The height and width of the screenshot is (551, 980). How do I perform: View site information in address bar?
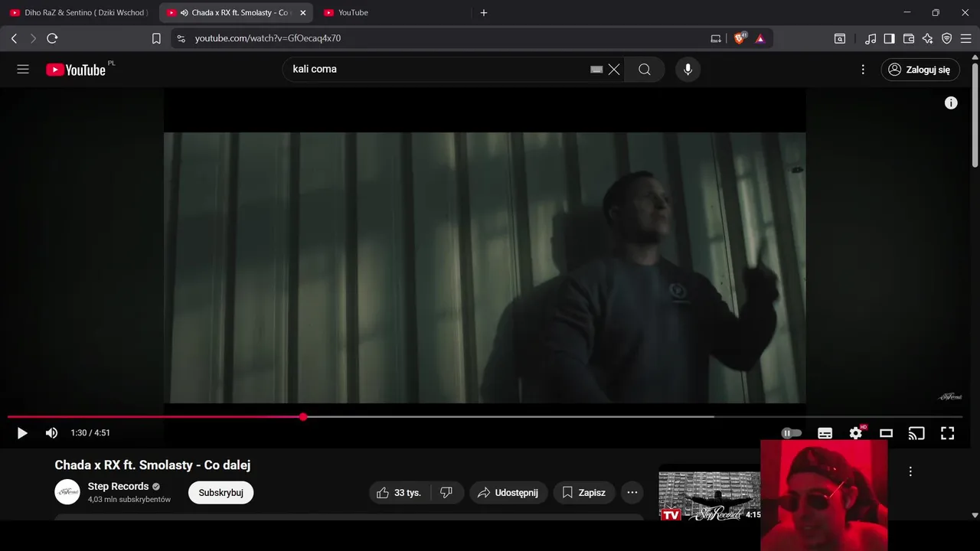click(x=181, y=38)
